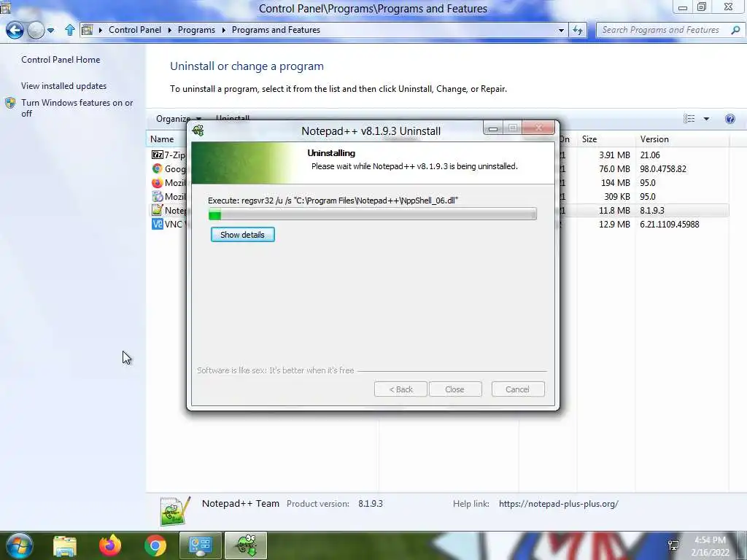Click the Up folder arrow icon
This screenshot has width=747, height=560.
pyautogui.click(x=69, y=30)
